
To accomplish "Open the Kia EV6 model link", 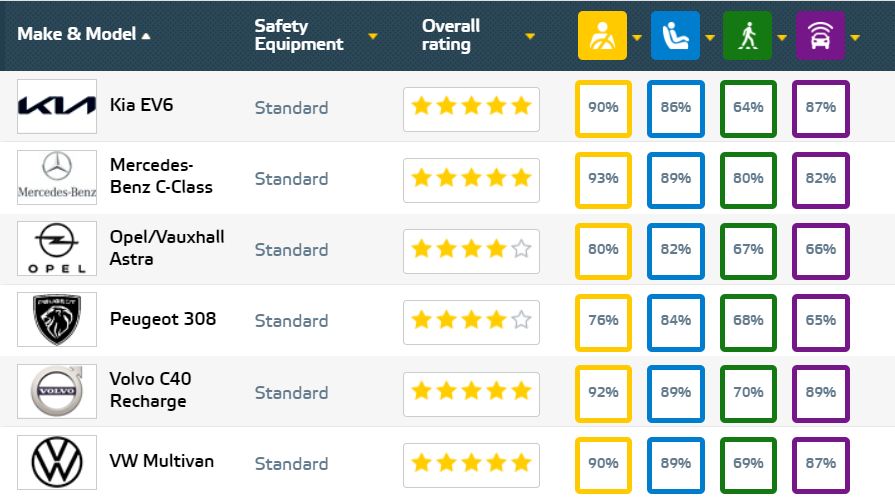I will [x=141, y=104].
